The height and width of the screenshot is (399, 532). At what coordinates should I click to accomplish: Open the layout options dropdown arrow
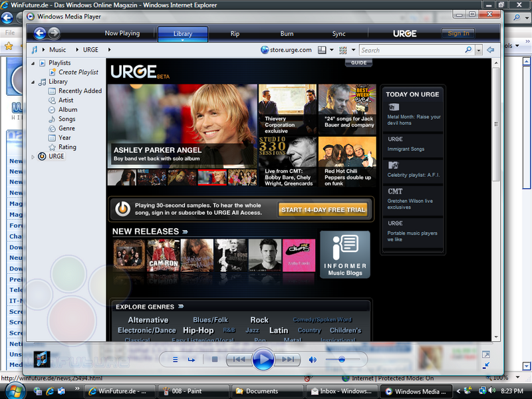click(331, 51)
